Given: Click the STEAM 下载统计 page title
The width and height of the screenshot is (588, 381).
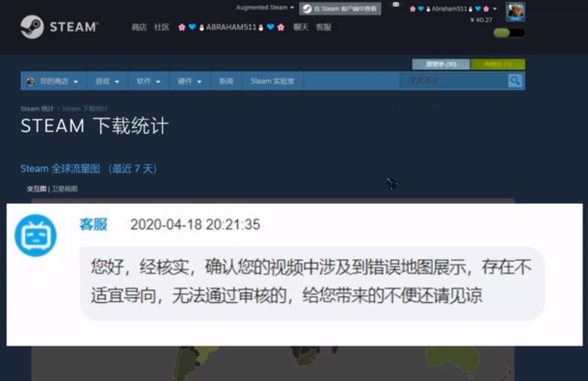Looking at the screenshot, I should [x=95, y=126].
